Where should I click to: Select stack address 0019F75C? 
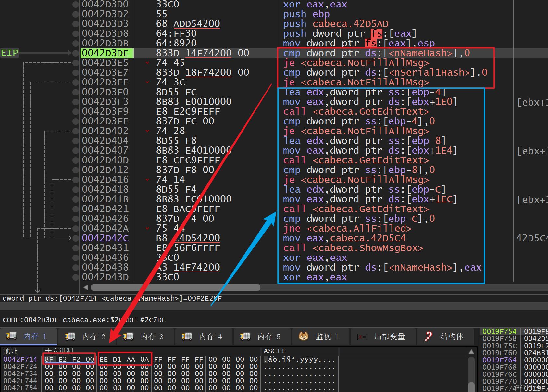tap(499, 346)
